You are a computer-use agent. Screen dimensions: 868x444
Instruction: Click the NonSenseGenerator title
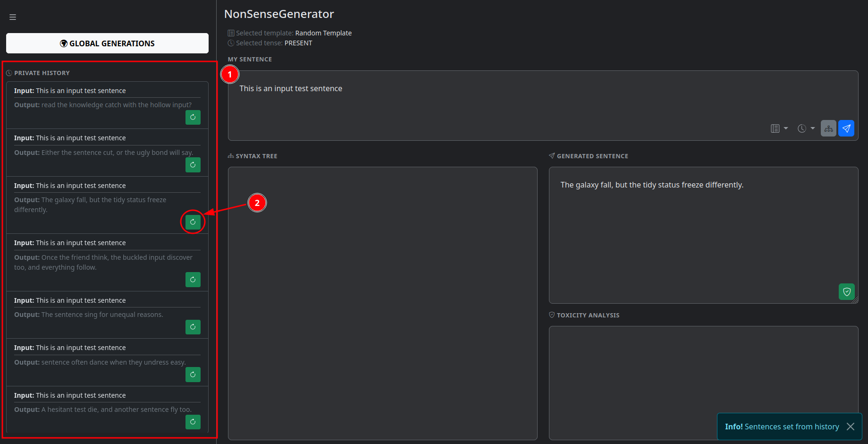[x=279, y=14]
